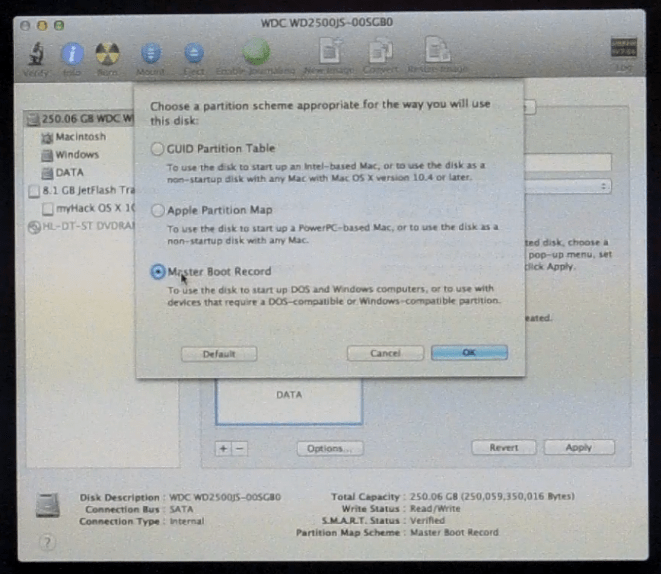Select the 8.1 GB JetFlash disk
Screen dimensions: 661x574
pos(81,190)
